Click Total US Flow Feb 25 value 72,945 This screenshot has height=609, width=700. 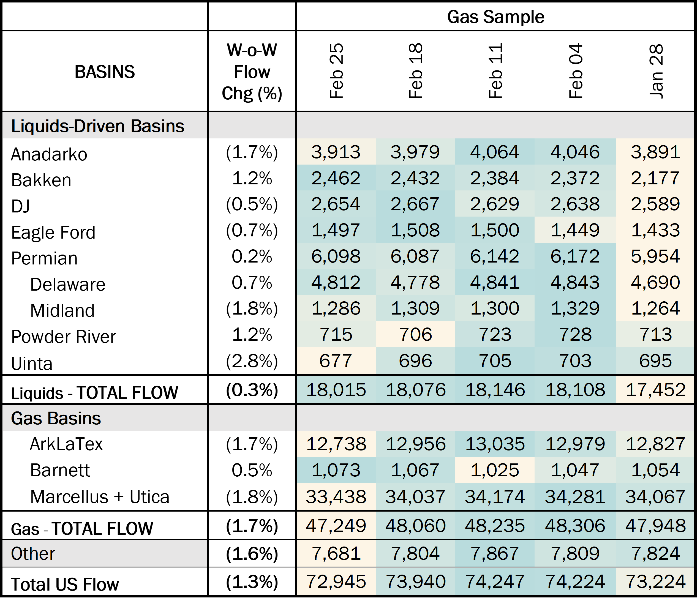click(336, 581)
